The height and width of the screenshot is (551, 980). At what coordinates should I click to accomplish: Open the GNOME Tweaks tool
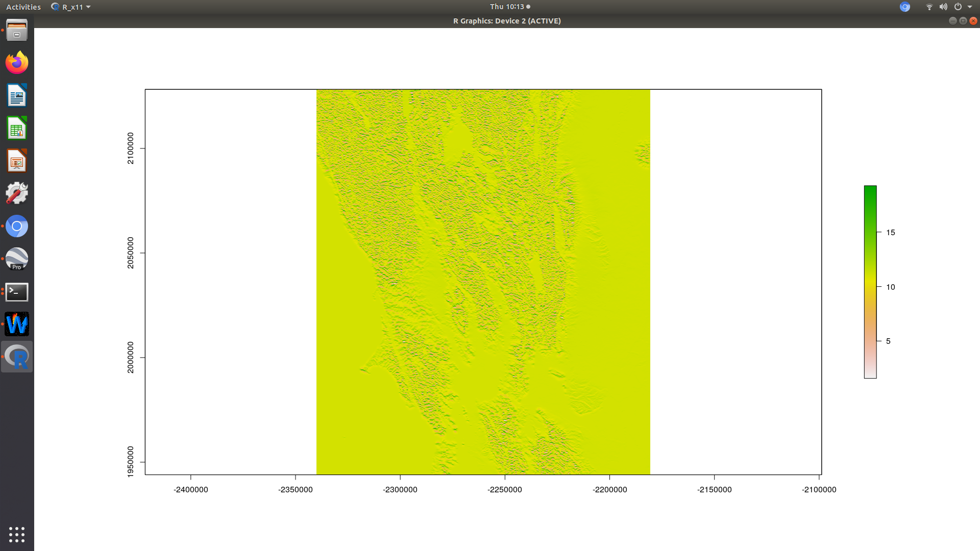[17, 193]
